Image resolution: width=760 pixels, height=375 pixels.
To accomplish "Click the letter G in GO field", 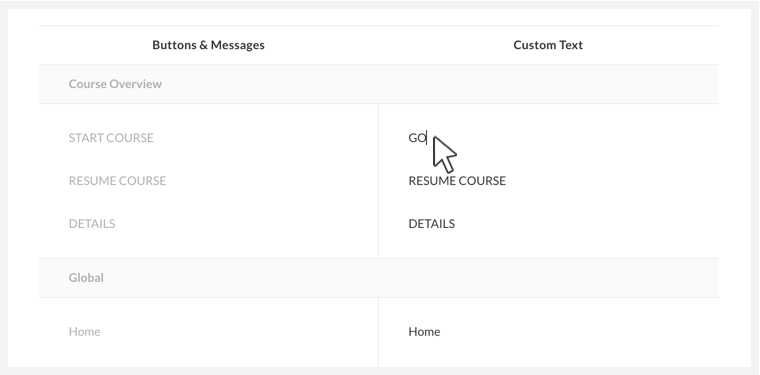I will tap(413, 138).
